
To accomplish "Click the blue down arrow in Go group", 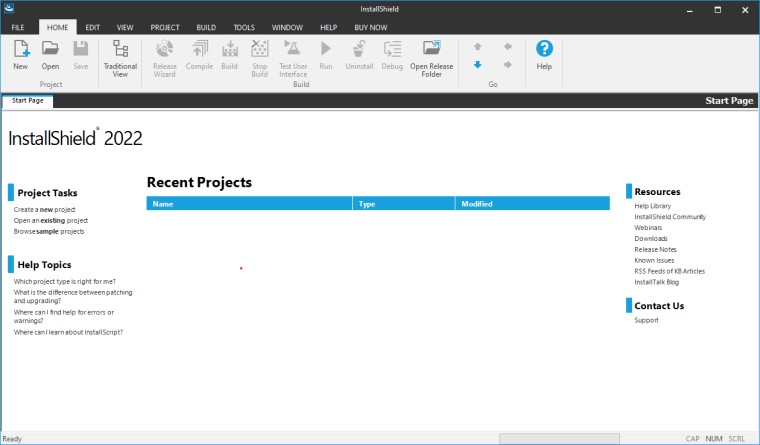I will pyautogui.click(x=477, y=64).
